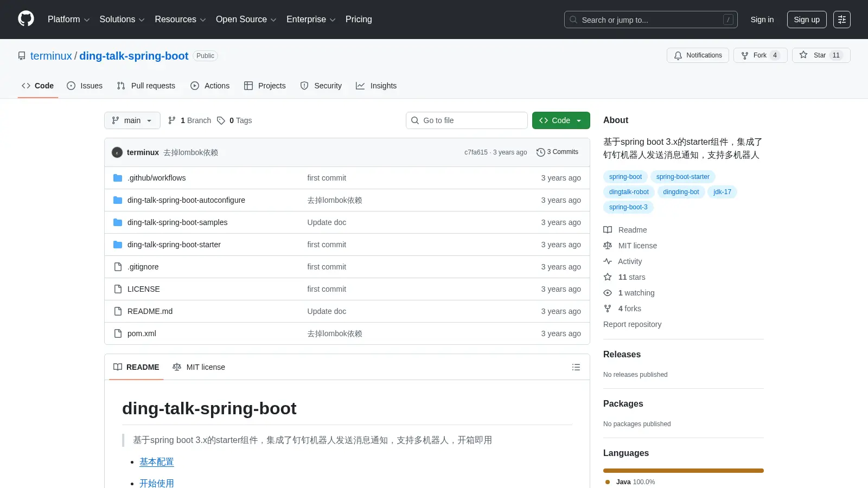The image size is (868, 488).
Task: Click the fork icon in Fork button
Action: 745,55
